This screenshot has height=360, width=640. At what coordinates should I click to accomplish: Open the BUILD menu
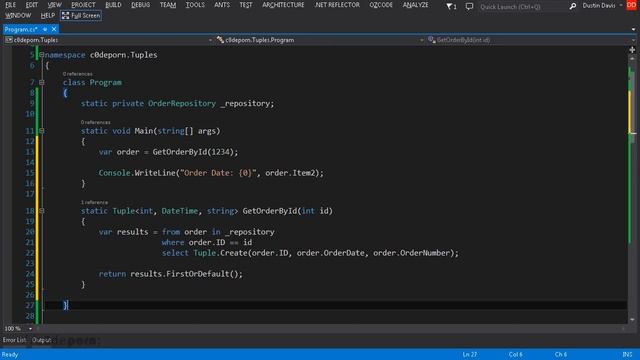click(113, 5)
